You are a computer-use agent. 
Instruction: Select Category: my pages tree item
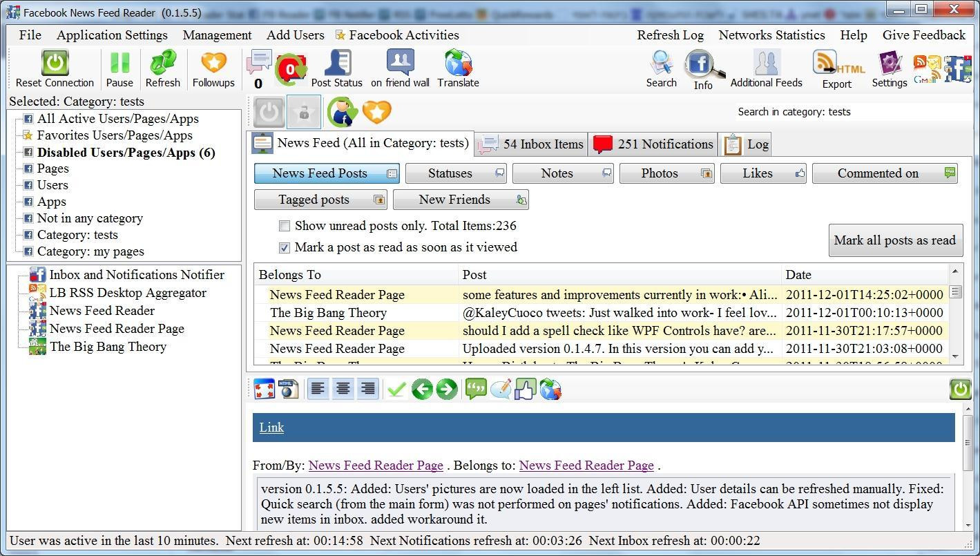[x=90, y=251]
